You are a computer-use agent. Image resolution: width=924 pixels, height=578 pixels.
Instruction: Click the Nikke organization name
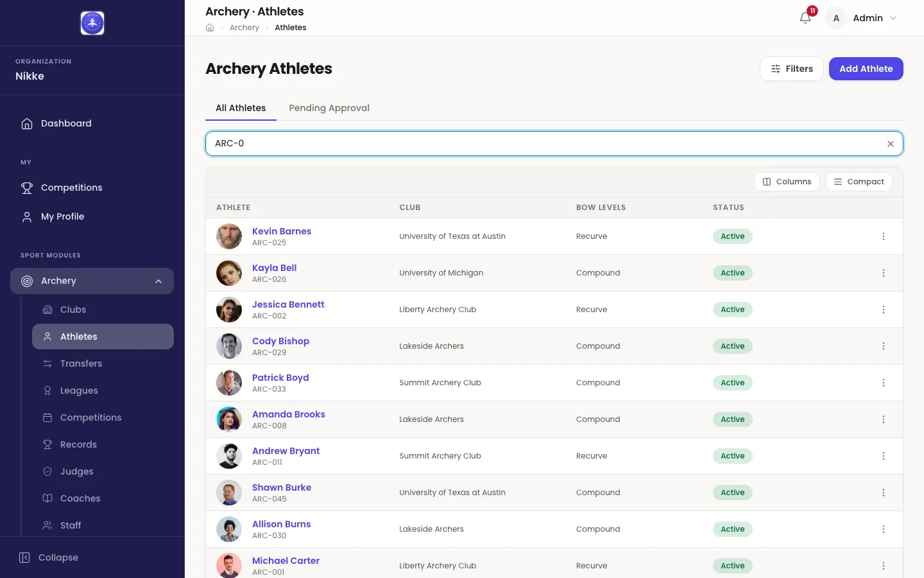tap(30, 76)
